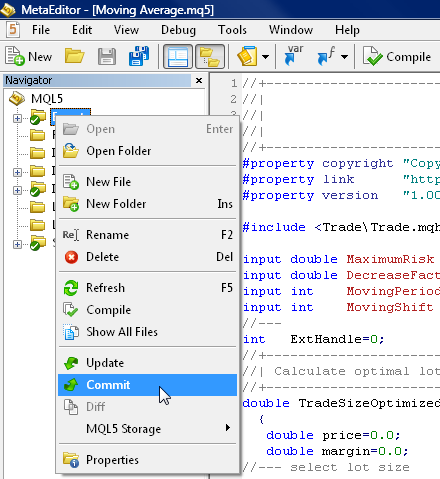The image size is (440, 479).
Task: Click the Open Folder menu icon
Action: tap(71, 151)
